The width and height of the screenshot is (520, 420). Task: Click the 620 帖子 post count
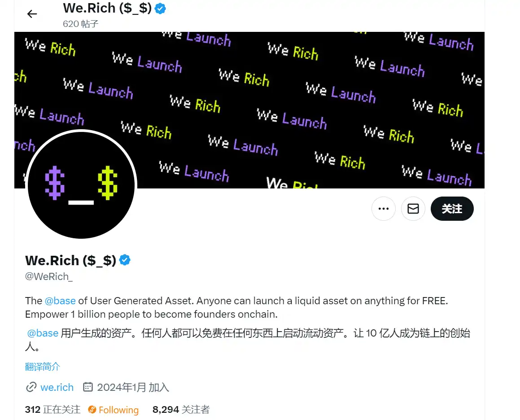coord(81,24)
